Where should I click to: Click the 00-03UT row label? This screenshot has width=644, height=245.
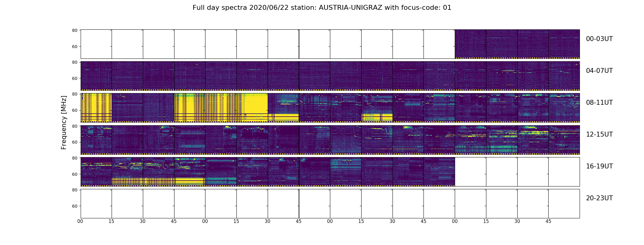point(599,39)
